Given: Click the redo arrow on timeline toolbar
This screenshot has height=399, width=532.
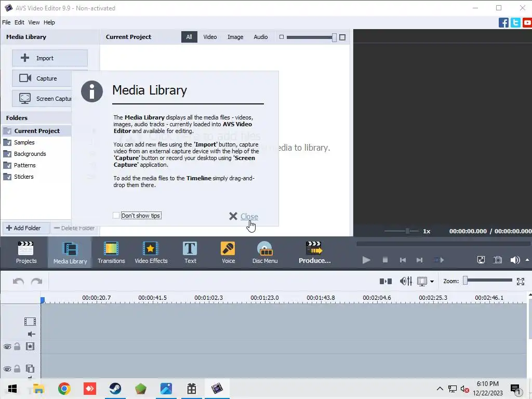Looking at the screenshot, I should [37, 281].
